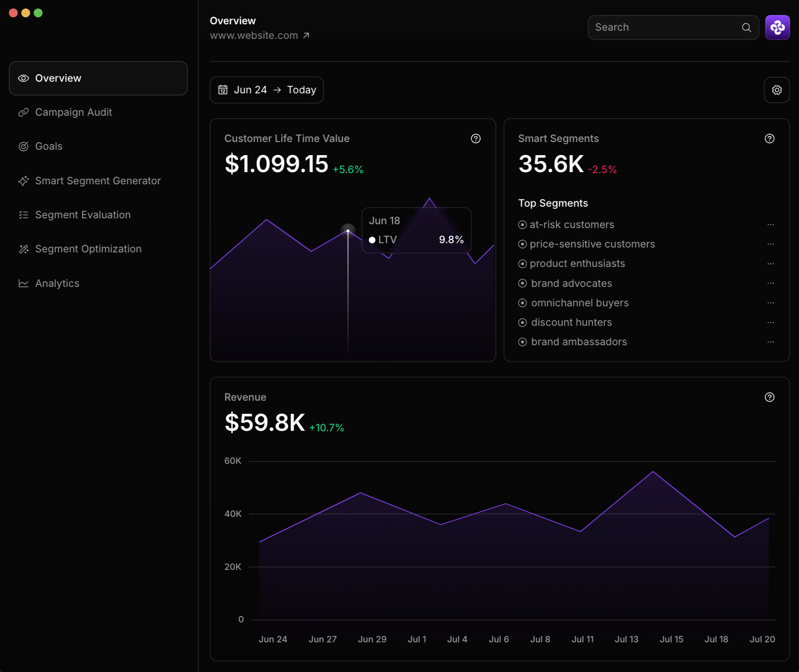Click the Top Segments heading

pos(553,203)
